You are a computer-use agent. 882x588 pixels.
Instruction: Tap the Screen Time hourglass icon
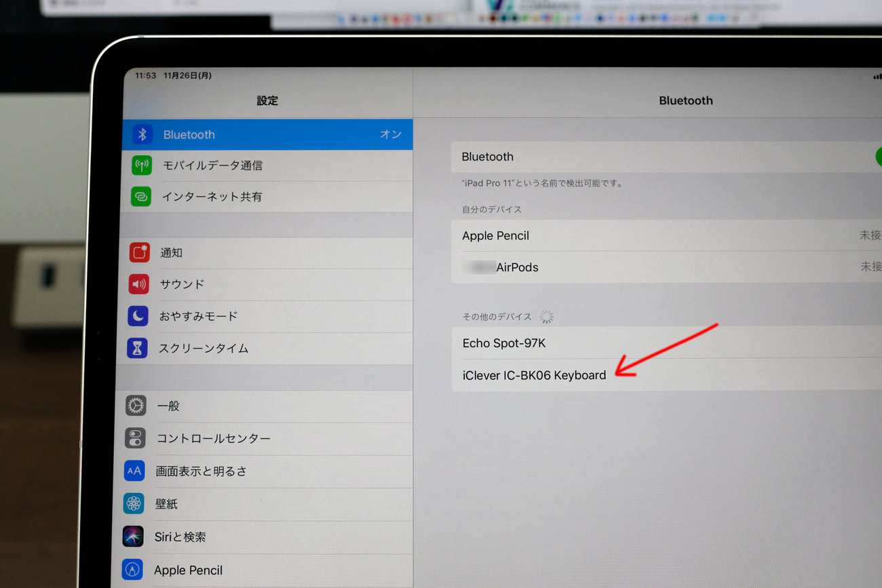coord(137,348)
